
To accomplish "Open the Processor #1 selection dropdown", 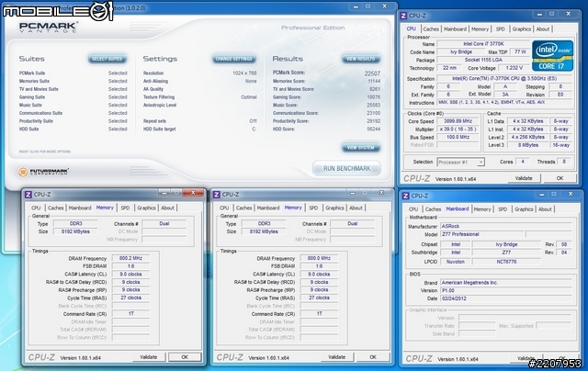I will [x=461, y=162].
